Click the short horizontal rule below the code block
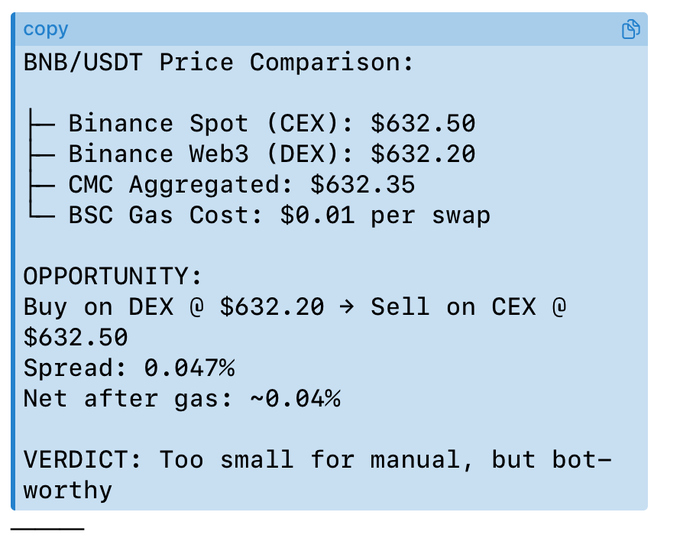The height and width of the screenshot is (538, 680). 48,527
